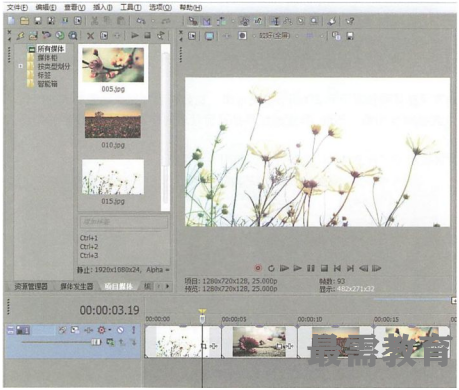This screenshot has width=459, height=390.
Task: Click the Redo arrow icon
Action: tap(166, 21)
